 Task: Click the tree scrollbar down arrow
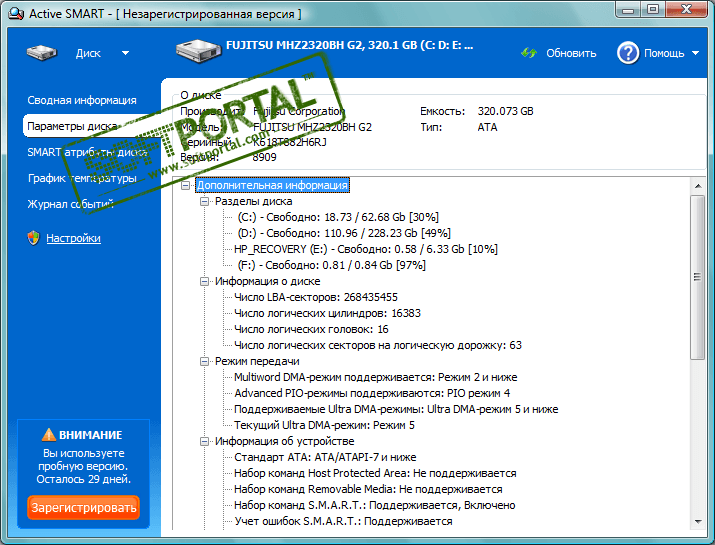698,522
